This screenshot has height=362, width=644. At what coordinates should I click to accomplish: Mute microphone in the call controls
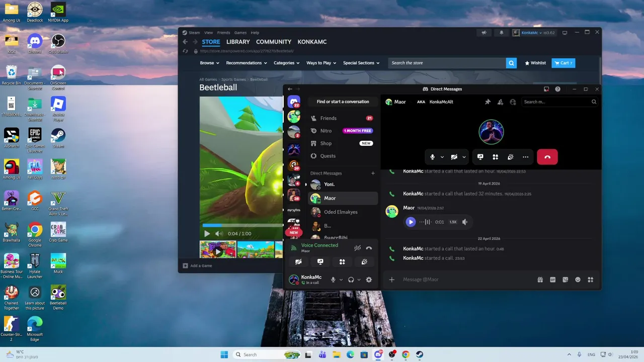click(432, 157)
